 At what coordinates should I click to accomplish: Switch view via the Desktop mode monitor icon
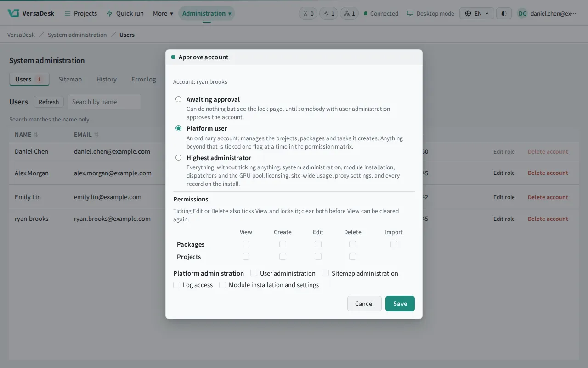[x=430, y=13]
